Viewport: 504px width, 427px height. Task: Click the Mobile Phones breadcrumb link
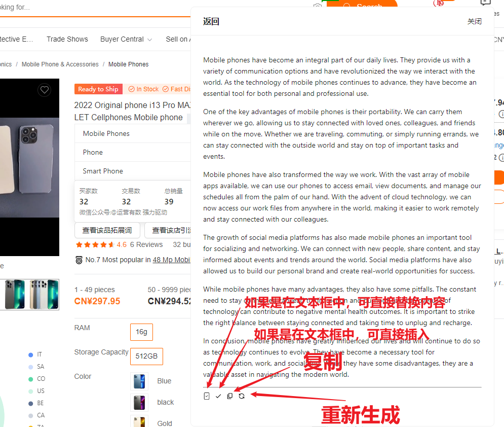coord(128,64)
